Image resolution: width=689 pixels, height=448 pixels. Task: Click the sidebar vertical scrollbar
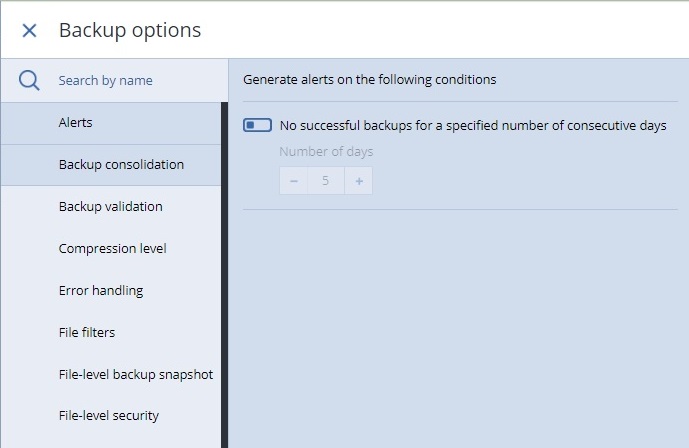pyautogui.click(x=225, y=275)
